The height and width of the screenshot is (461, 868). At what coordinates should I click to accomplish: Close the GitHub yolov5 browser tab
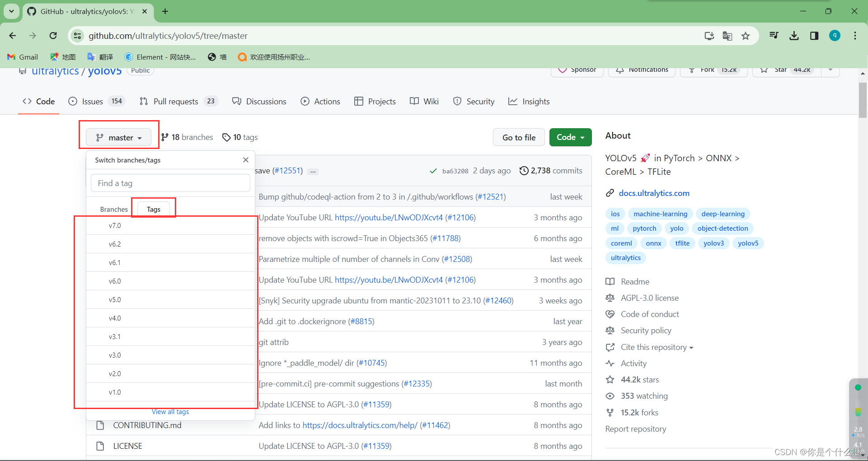pyautogui.click(x=145, y=11)
